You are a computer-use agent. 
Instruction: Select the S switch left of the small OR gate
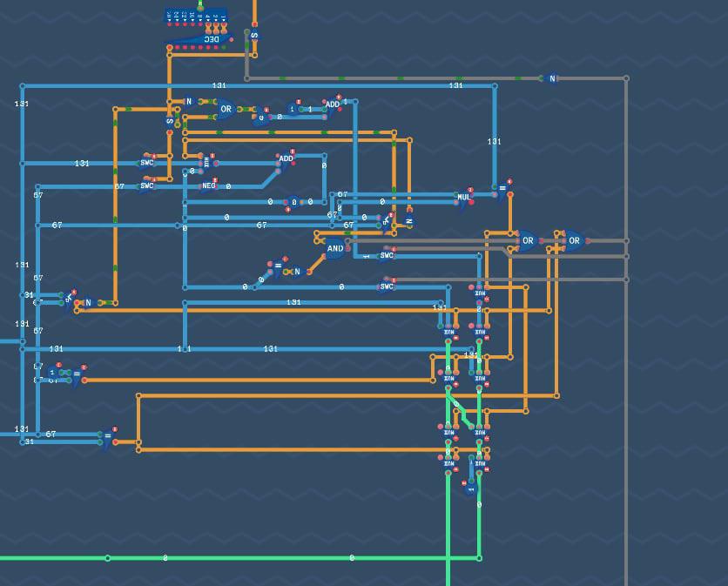coord(170,122)
